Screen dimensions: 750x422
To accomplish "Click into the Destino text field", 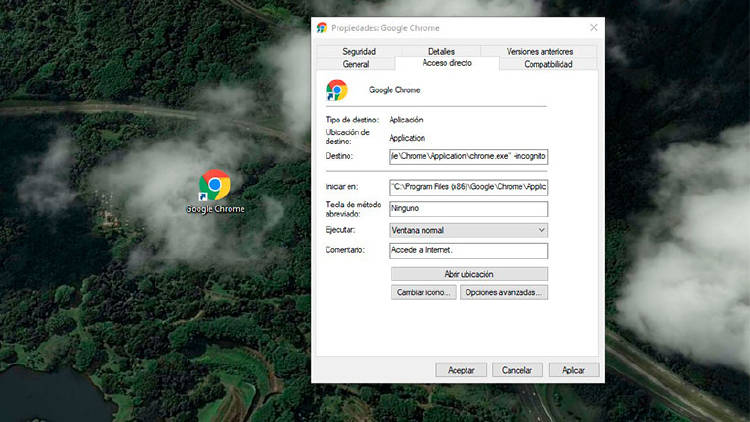I will click(x=468, y=157).
